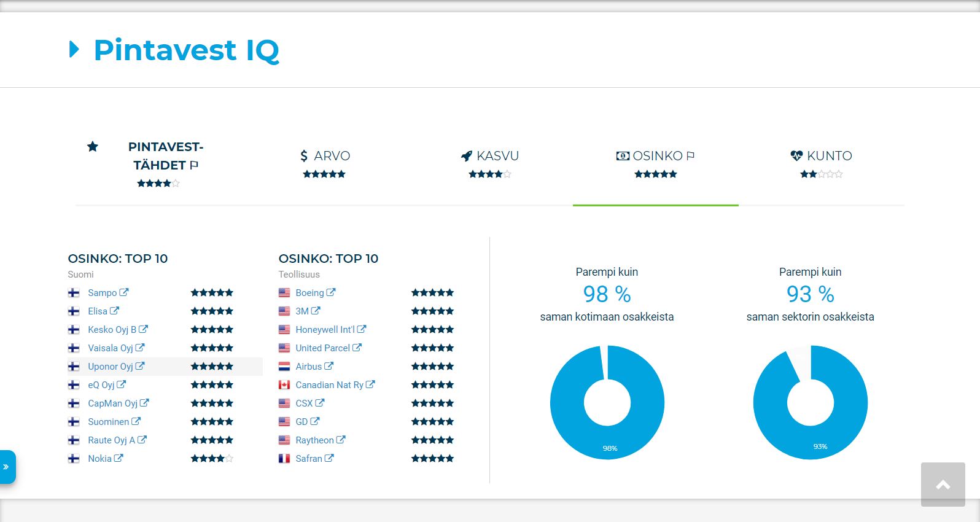The width and height of the screenshot is (980, 522).
Task: Click the Finnish flag next to Nokia
Action: click(74, 459)
